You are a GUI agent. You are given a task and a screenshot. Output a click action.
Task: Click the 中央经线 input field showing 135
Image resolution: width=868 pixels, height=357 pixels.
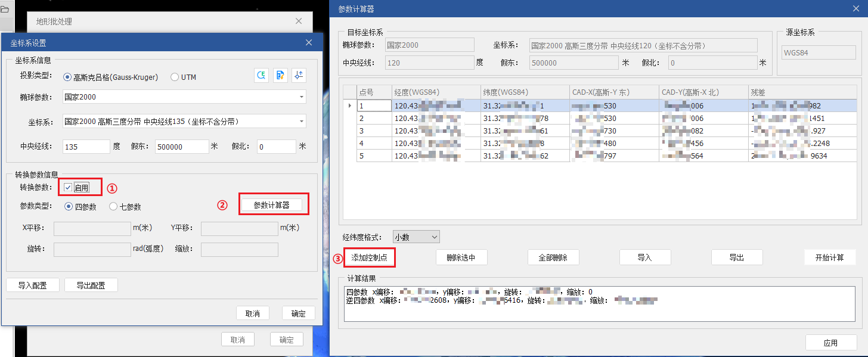(86, 147)
